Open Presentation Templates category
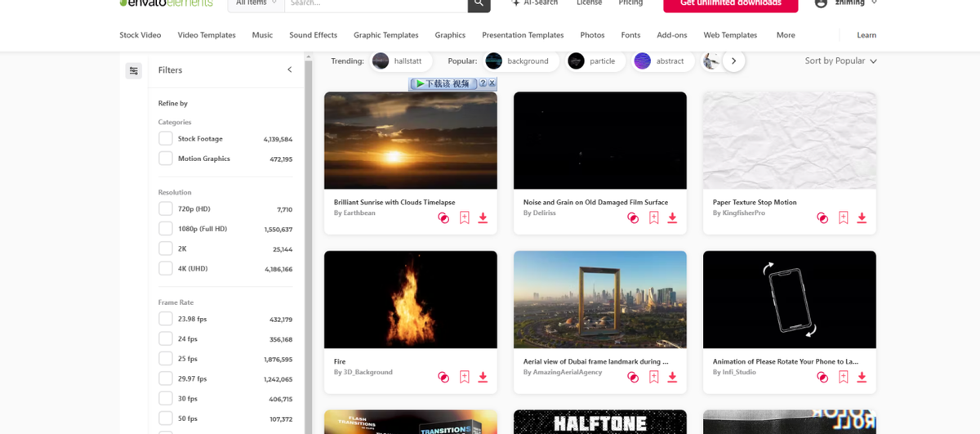The height and width of the screenshot is (434, 980). coord(523,35)
